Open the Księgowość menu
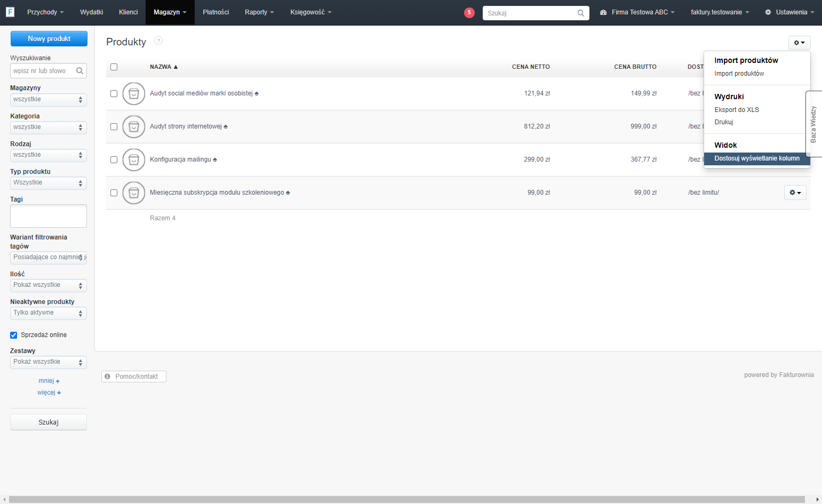The width and height of the screenshot is (822, 504). (311, 12)
